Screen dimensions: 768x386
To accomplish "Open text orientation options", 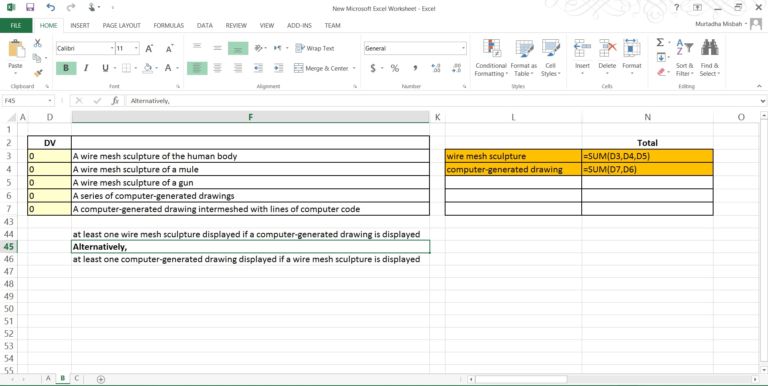I will (260, 48).
